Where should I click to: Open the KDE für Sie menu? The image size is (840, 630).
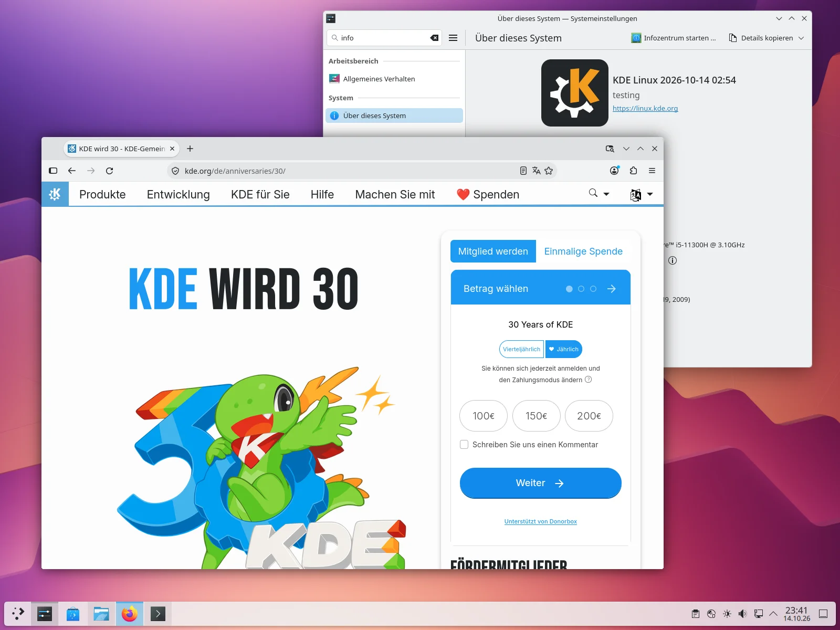pyautogui.click(x=260, y=194)
